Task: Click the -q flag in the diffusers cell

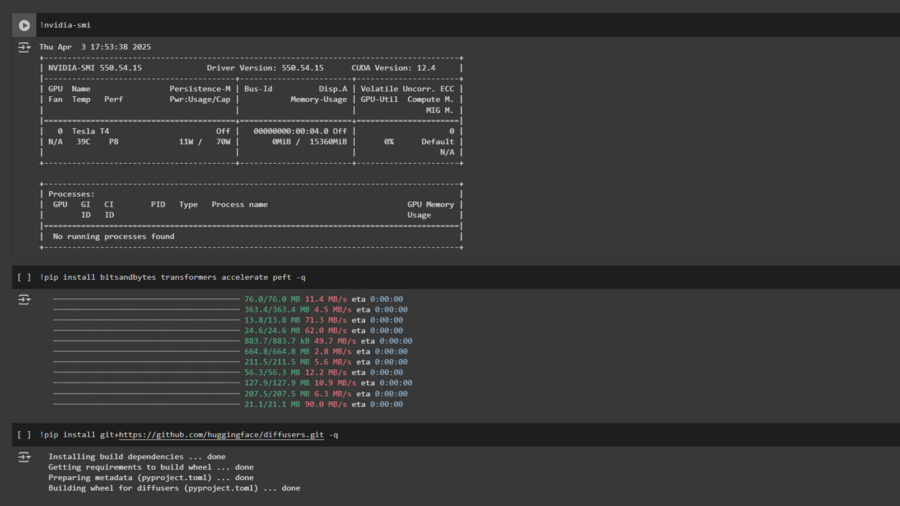Action: 333,435
